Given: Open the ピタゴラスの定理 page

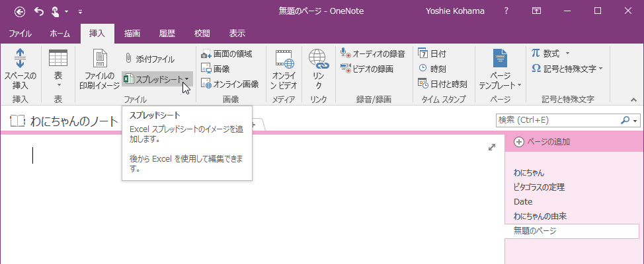Looking at the screenshot, I should point(539,187).
